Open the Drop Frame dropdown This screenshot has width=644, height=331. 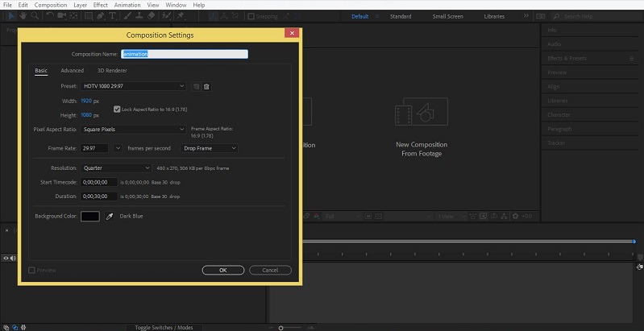[210, 148]
